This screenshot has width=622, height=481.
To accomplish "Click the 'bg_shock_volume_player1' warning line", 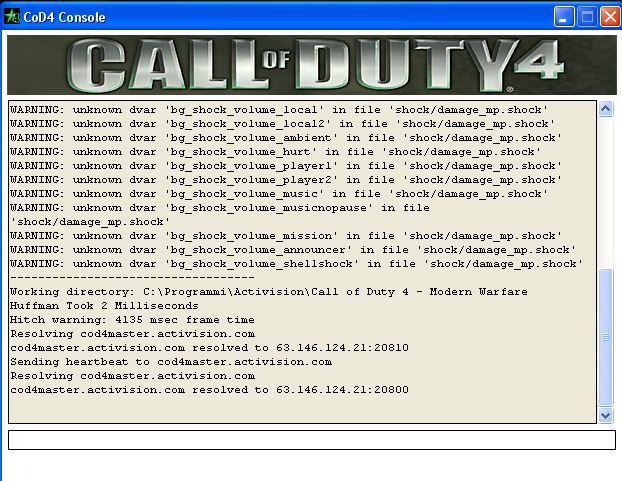I will 286,166.
